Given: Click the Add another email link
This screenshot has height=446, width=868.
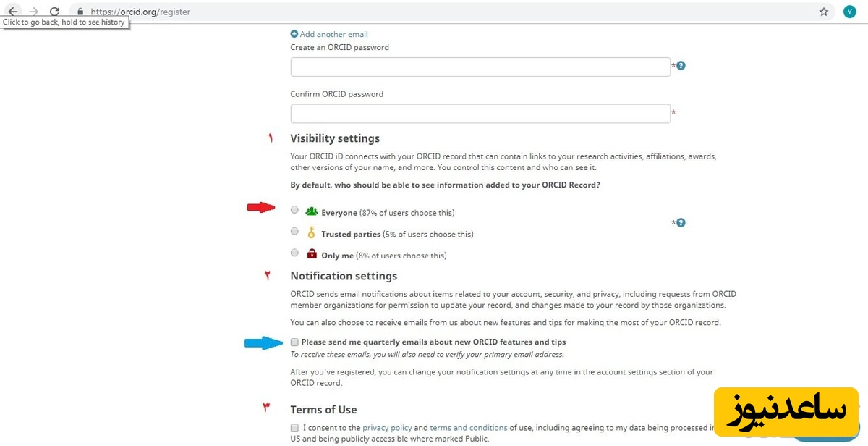Looking at the screenshot, I should (x=333, y=34).
